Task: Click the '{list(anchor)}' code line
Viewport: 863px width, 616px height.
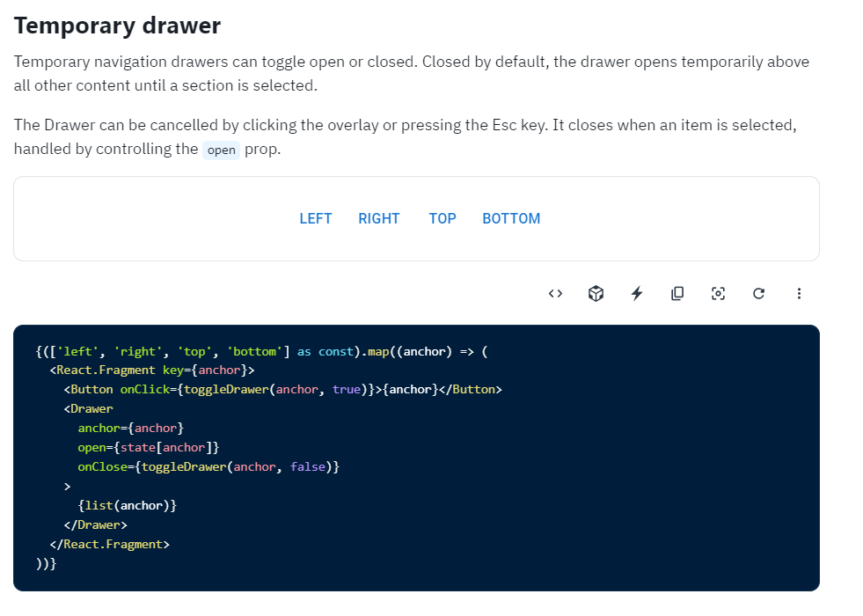Action: (x=128, y=505)
